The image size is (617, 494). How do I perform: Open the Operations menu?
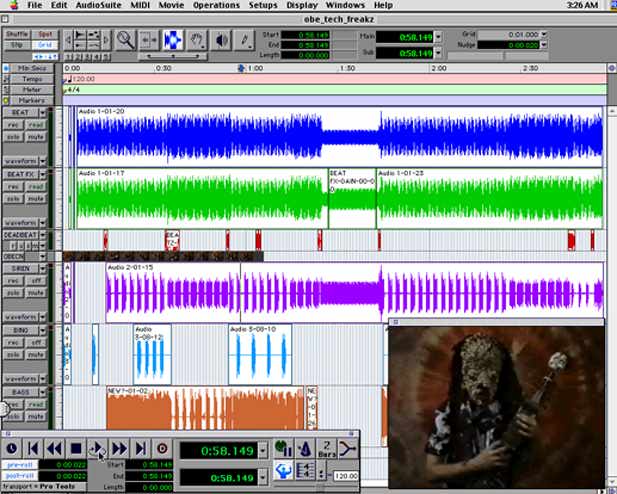216,5
